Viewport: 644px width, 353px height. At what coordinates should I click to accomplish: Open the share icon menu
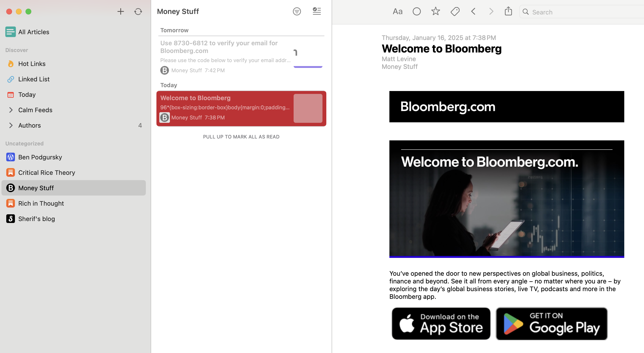508,11
